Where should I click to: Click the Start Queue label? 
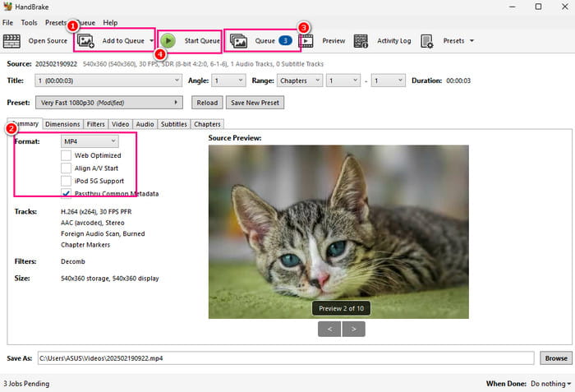(x=202, y=41)
